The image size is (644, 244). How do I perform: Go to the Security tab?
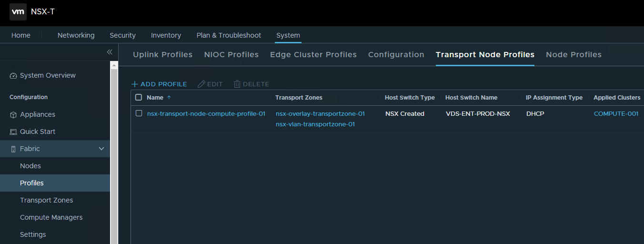pos(123,35)
